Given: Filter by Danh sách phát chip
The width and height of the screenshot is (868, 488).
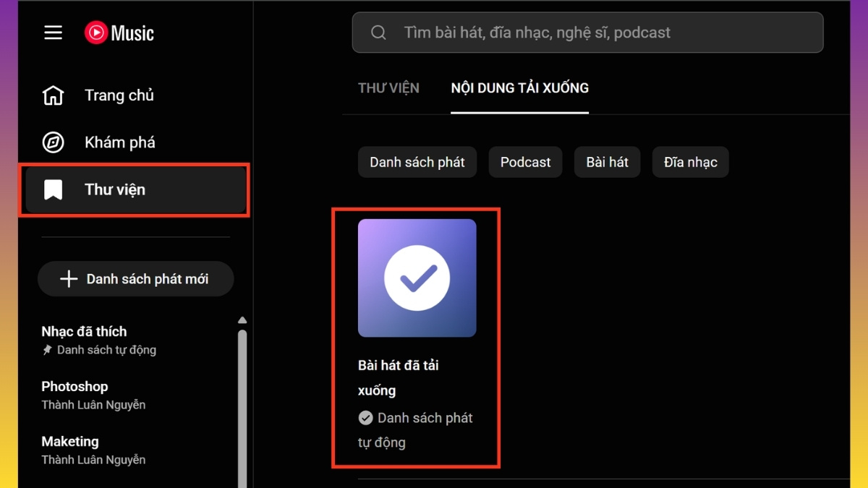Looking at the screenshot, I should 417,162.
